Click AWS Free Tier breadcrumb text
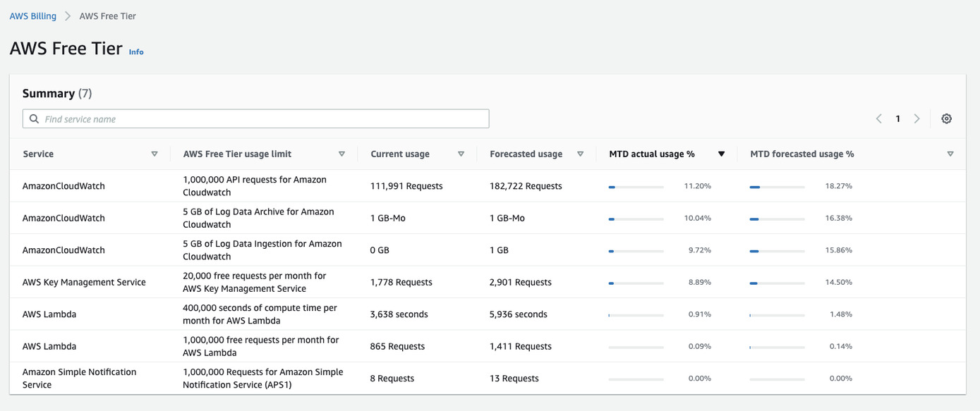 107,16
